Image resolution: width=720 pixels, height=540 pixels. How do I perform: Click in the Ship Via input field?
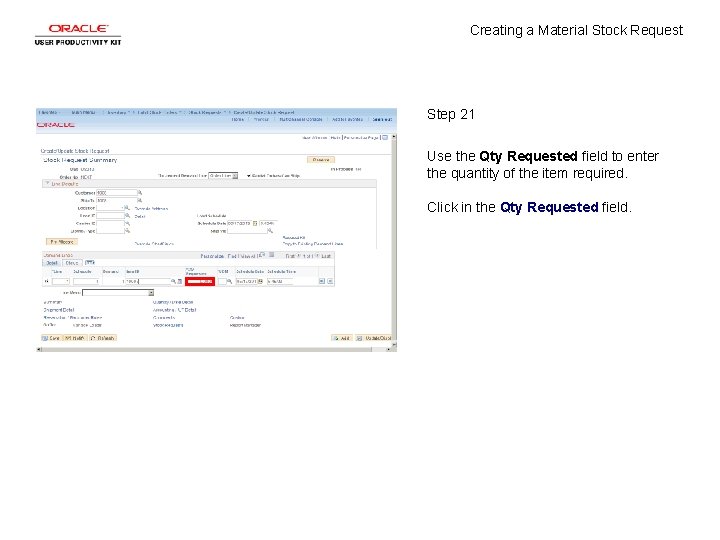click(247, 231)
